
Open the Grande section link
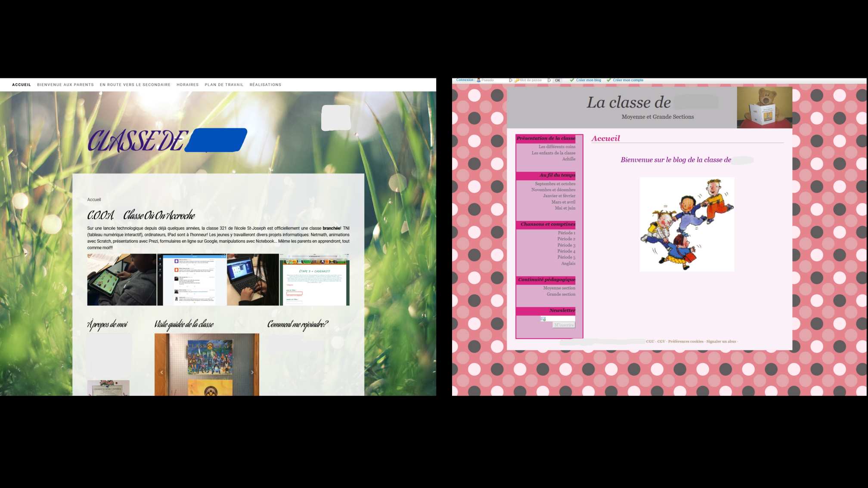click(561, 294)
